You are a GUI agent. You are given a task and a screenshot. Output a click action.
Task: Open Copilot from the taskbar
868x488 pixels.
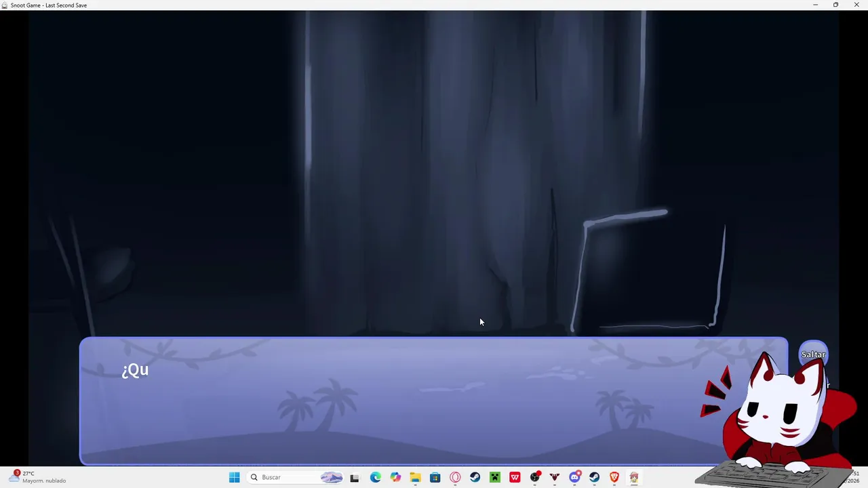(395, 477)
